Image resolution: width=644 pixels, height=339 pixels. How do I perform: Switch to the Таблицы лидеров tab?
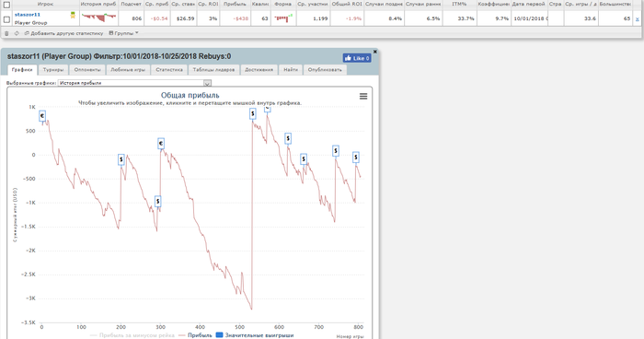click(213, 70)
